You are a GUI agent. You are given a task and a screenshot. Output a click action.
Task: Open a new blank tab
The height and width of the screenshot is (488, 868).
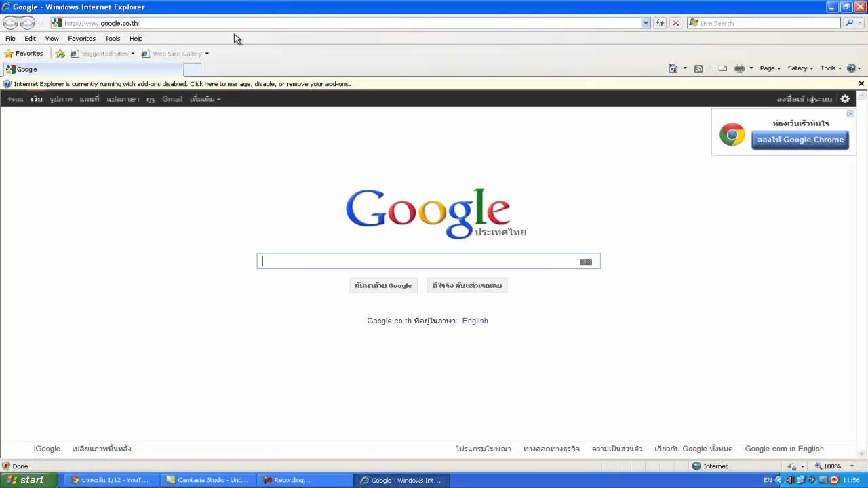click(x=192, y=69)
